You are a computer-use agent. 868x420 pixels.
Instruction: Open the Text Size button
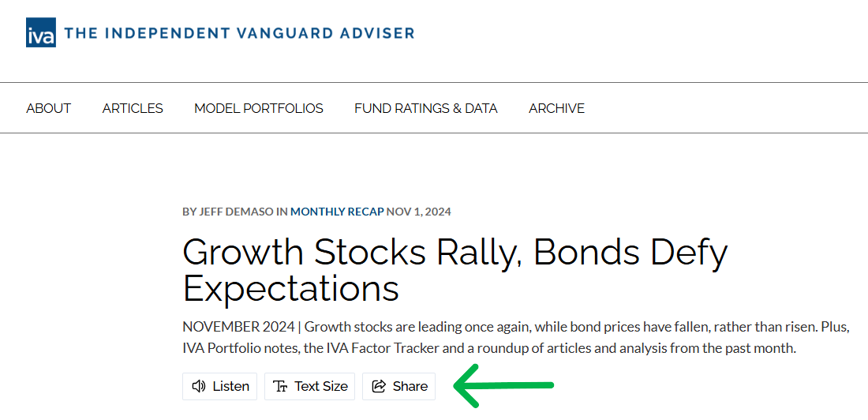tap(309, 386)
